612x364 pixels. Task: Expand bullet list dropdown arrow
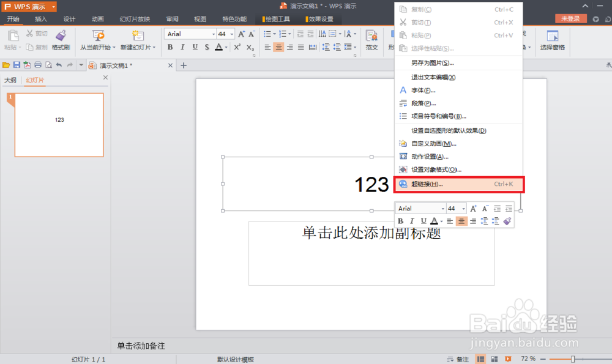click(274, 34)
